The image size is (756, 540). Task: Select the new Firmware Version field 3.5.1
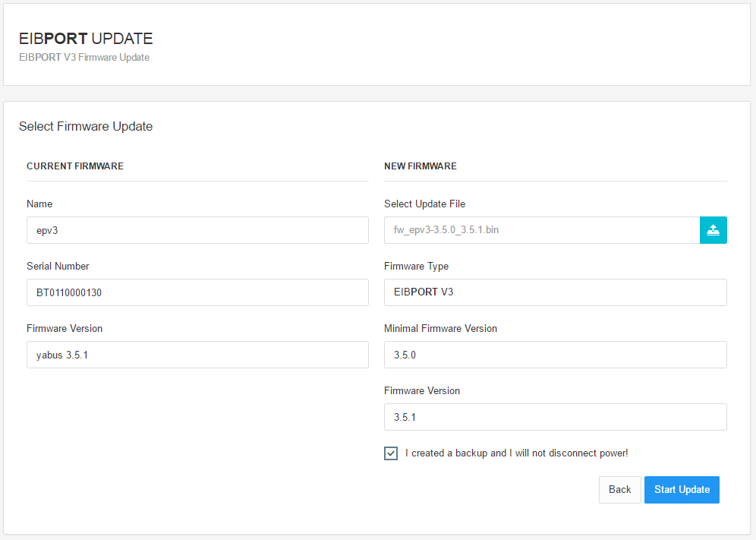click(x=555, y=417)
